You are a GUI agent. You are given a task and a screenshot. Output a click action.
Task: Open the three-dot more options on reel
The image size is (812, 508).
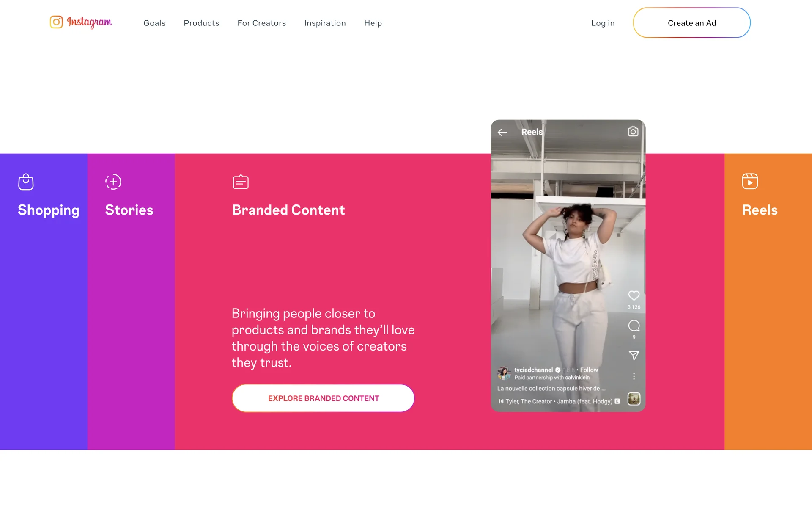634,376
